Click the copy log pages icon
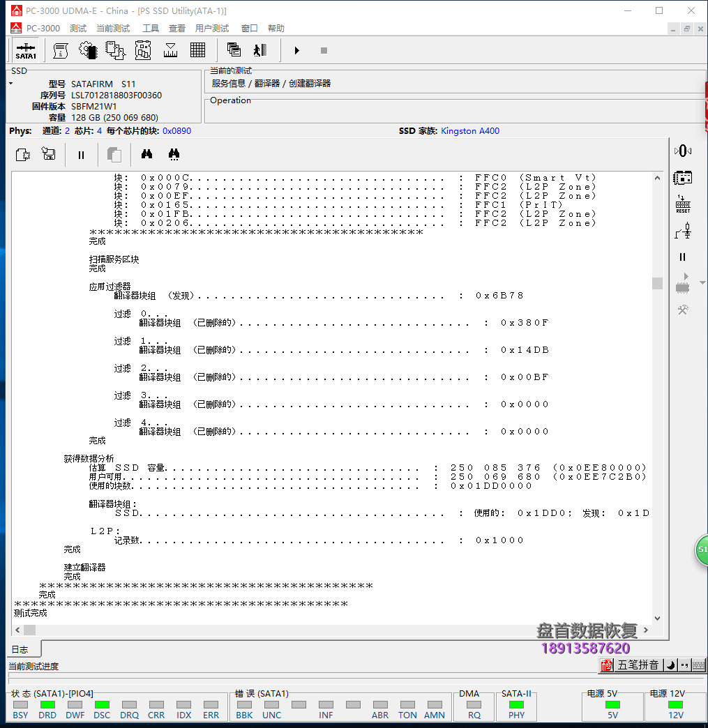Screen dimensions: 708x728 (114, 155)
